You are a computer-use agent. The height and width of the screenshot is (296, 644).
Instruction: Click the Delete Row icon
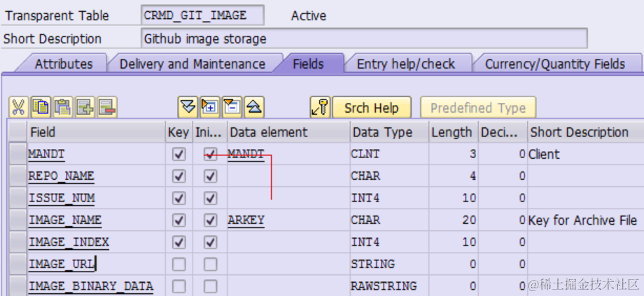pyautogui.click(x=107, y=108)
